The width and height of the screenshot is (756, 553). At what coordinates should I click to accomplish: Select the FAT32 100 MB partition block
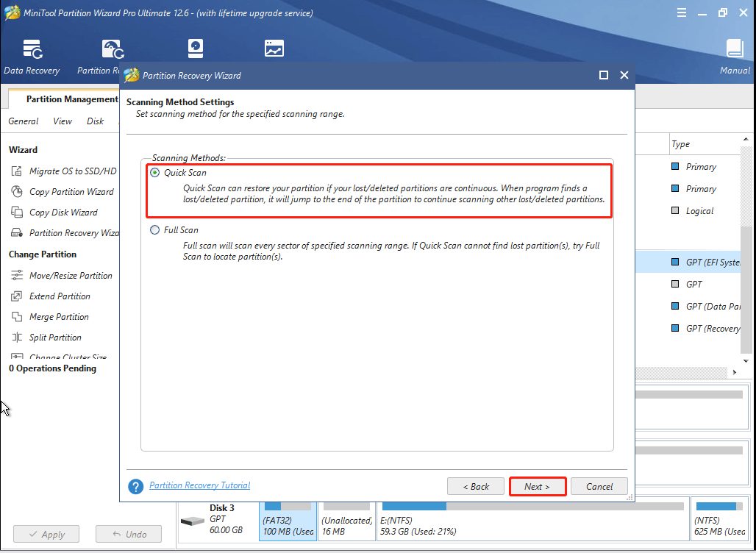pos(288,520)
